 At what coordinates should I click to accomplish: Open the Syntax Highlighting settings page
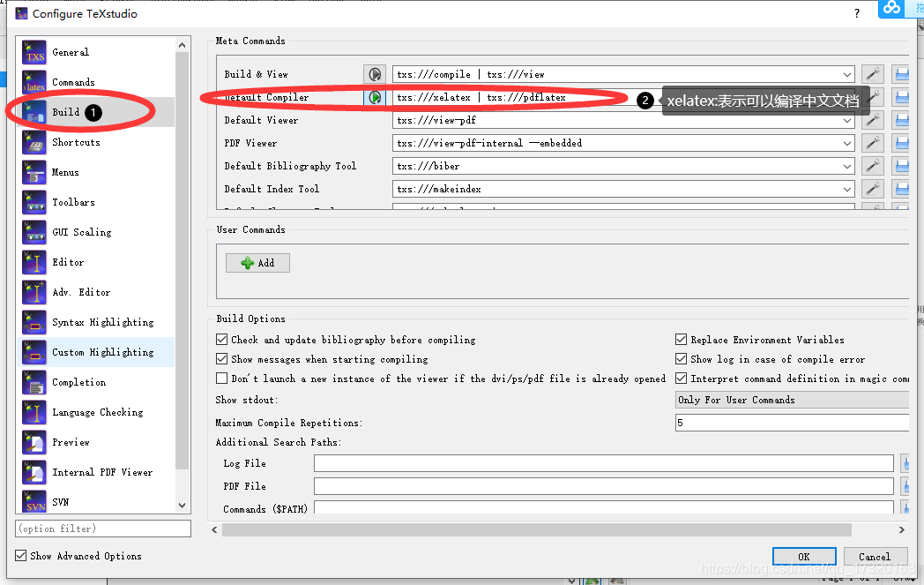[97, 322]
